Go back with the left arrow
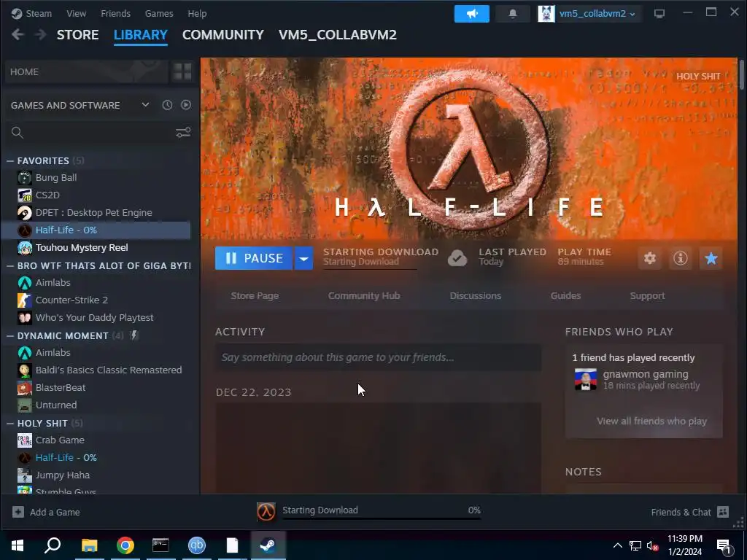747x560 pixels. pyautogui.click(x=18, y=35)
